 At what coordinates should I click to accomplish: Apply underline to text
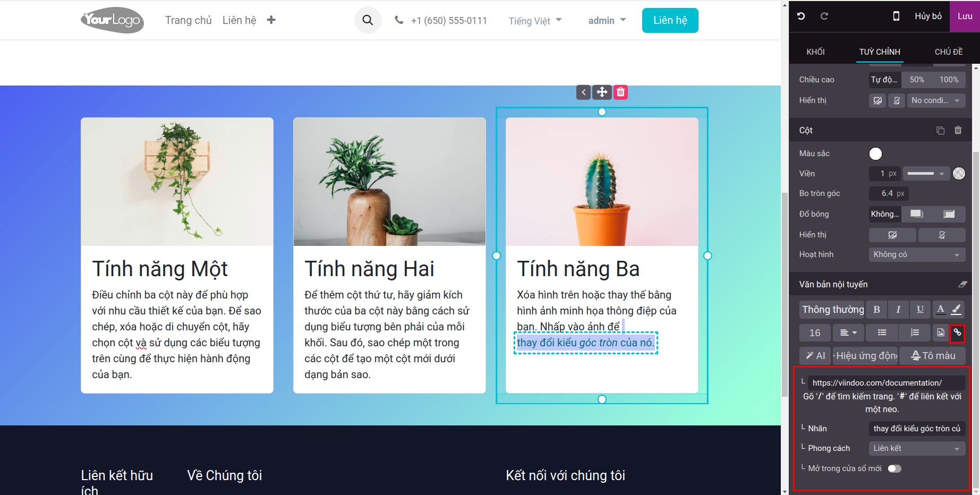click(x=919, y=309)
